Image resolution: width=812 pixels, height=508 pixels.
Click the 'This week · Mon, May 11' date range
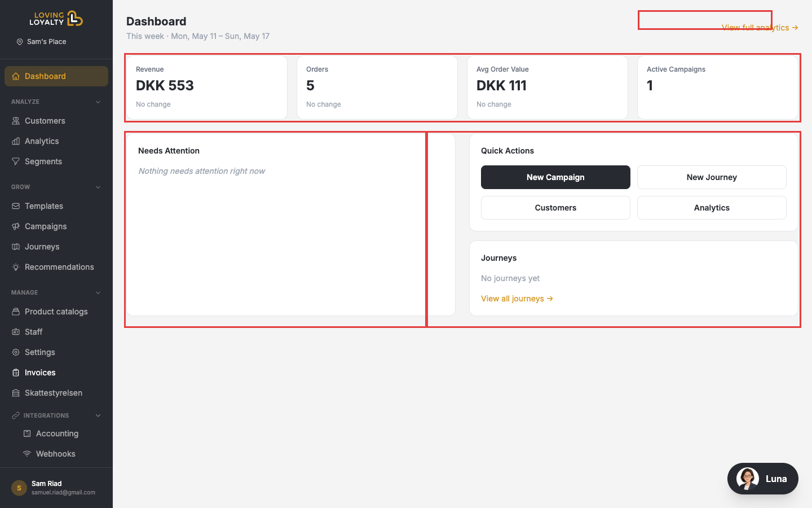[198, 36]
